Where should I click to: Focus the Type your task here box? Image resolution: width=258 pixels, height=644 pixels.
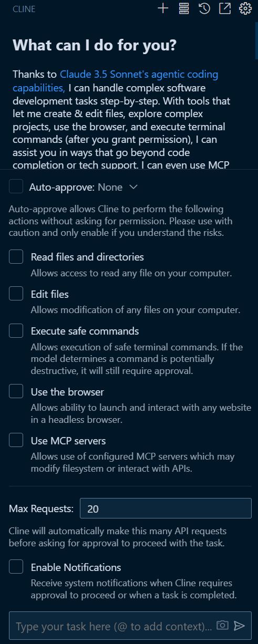(x=114, y=626)
